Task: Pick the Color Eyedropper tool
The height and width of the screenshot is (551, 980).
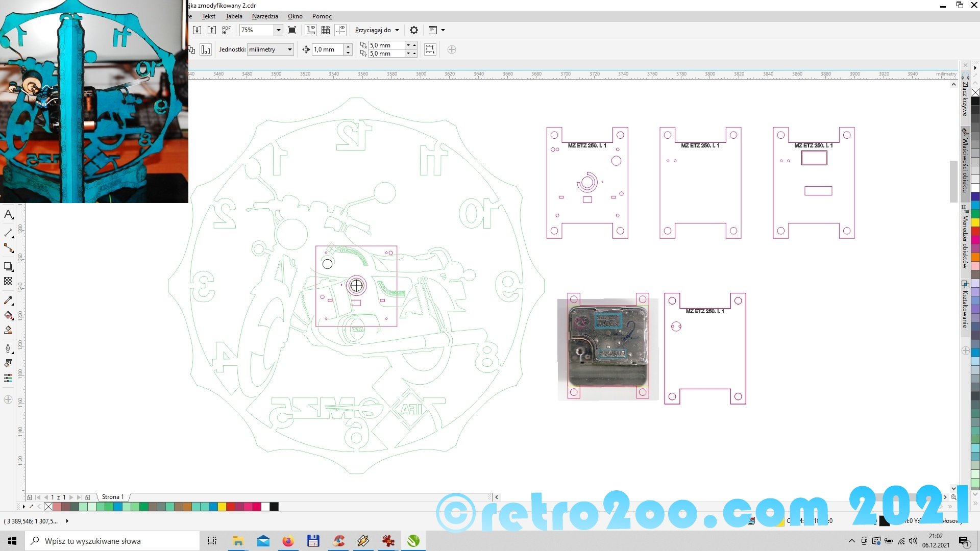Action: [8, 300]
